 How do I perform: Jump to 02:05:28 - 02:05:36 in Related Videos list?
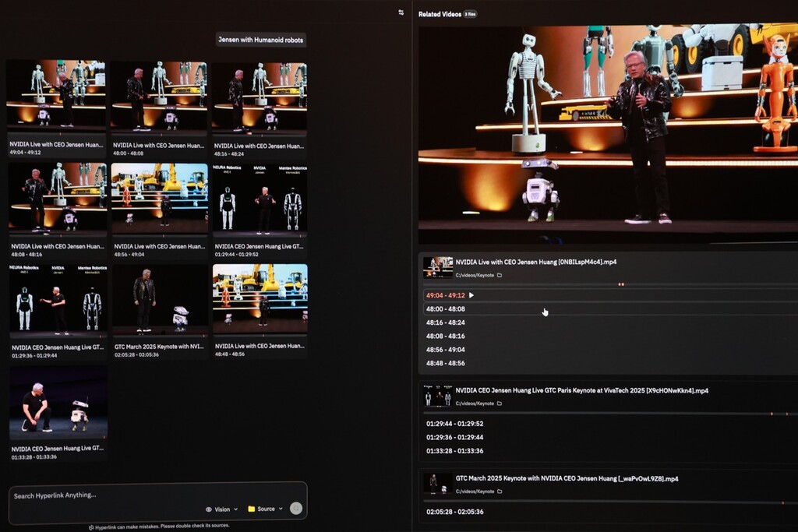click(x=454, y=512)
